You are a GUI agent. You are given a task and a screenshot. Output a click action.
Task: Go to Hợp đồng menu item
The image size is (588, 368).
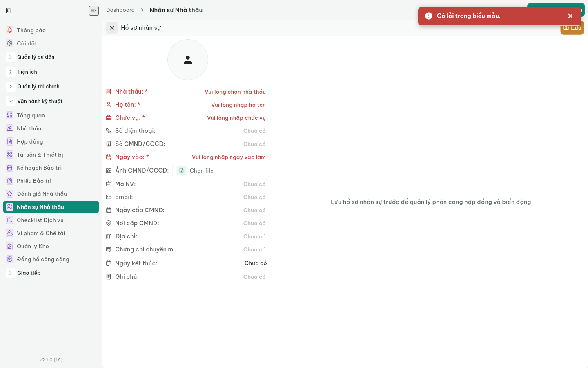[x=51, y=141]
